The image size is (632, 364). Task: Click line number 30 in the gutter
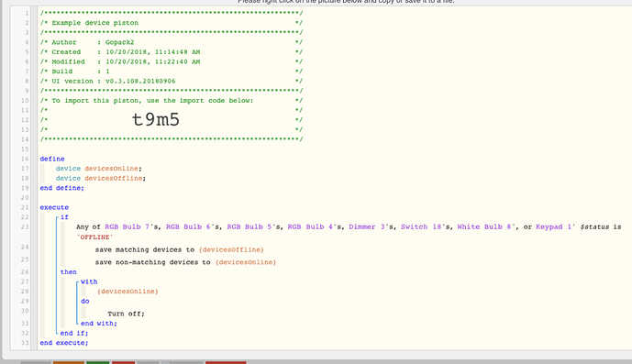point(25,311)
